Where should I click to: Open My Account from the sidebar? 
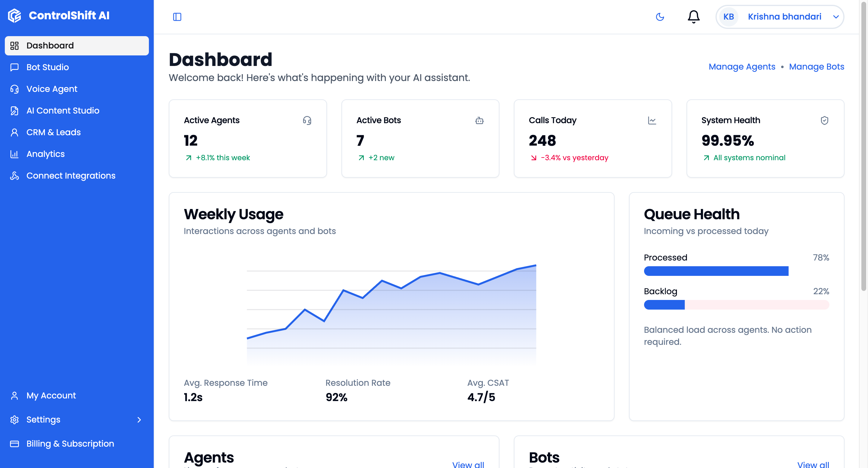(51, 395)
